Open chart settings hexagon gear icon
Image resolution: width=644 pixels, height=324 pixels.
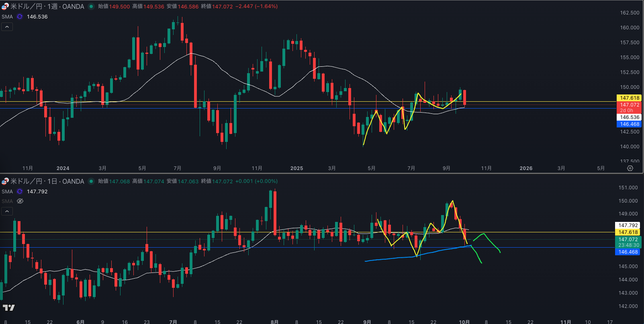(630, 168)
